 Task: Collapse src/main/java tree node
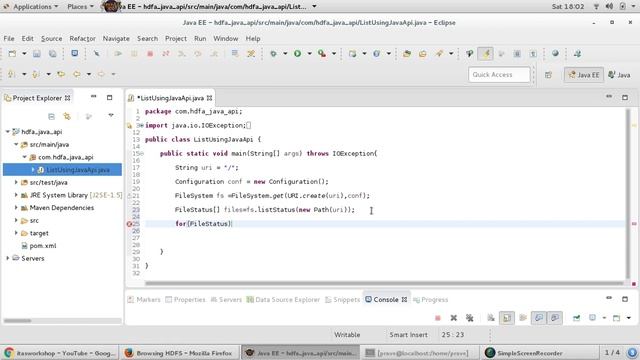coord(16,144)
